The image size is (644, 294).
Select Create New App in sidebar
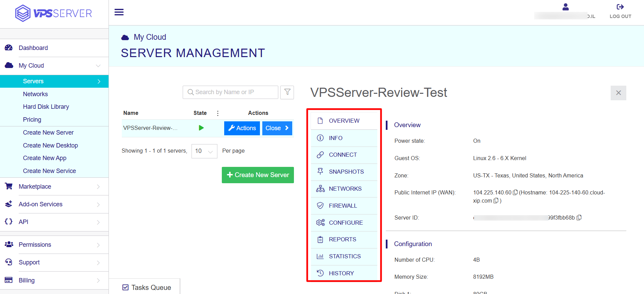45,158
